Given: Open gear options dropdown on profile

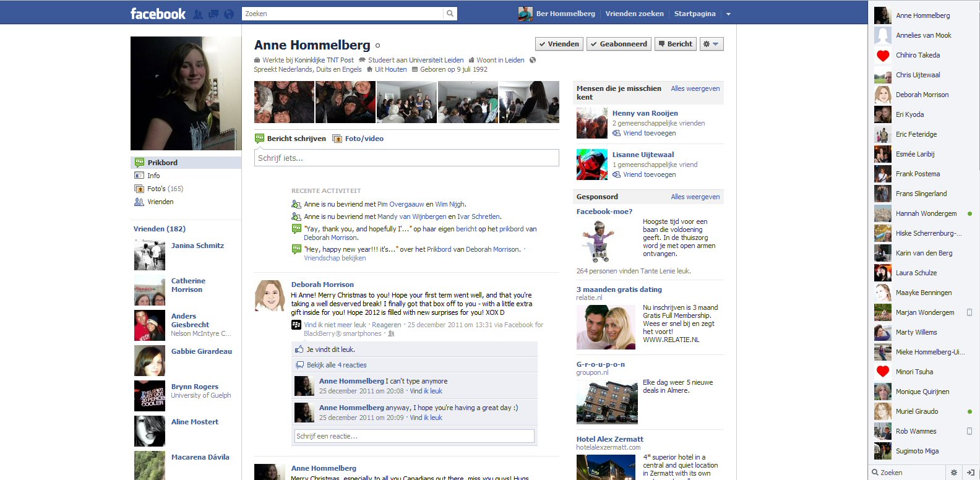Looking at the screenshot, I should (x=711, y=44).
